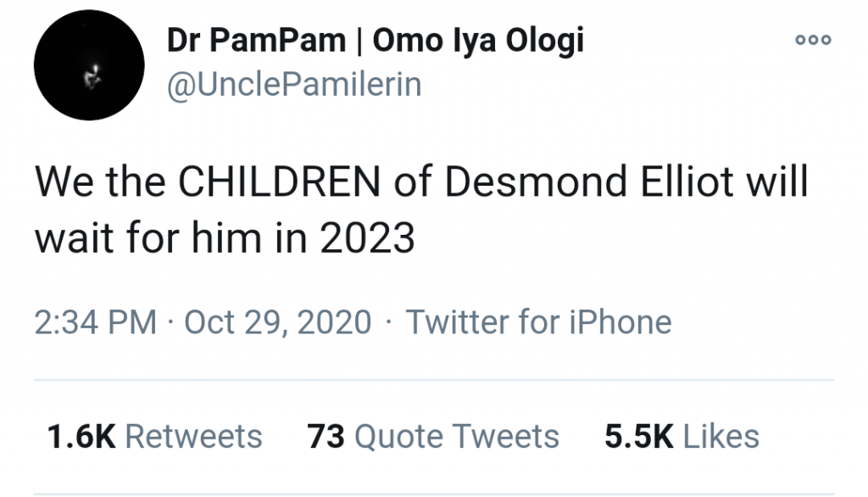This screenshot has height=497, width=868.
Task: Click the 73 quote tweet count
Action: [x=325, y=437]
